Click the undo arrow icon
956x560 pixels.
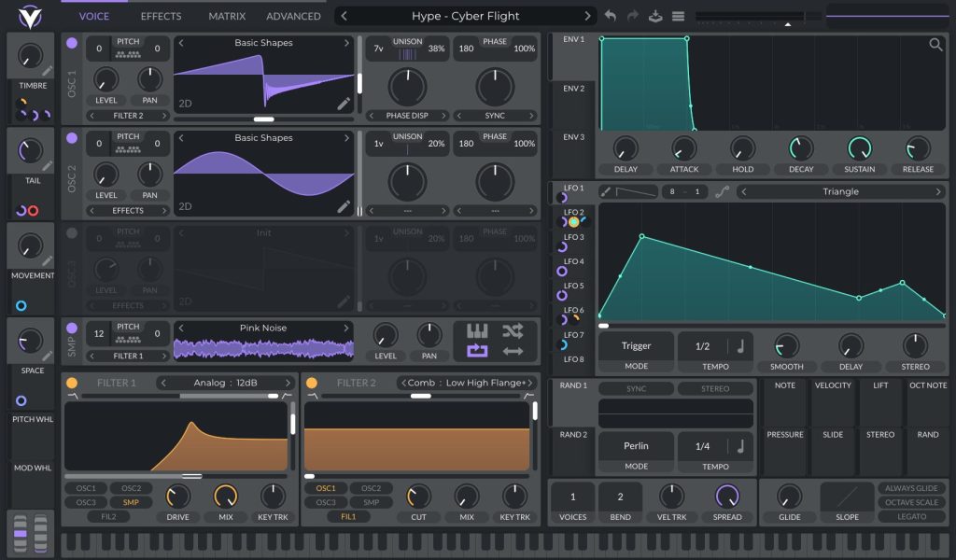tap(610, 16)
